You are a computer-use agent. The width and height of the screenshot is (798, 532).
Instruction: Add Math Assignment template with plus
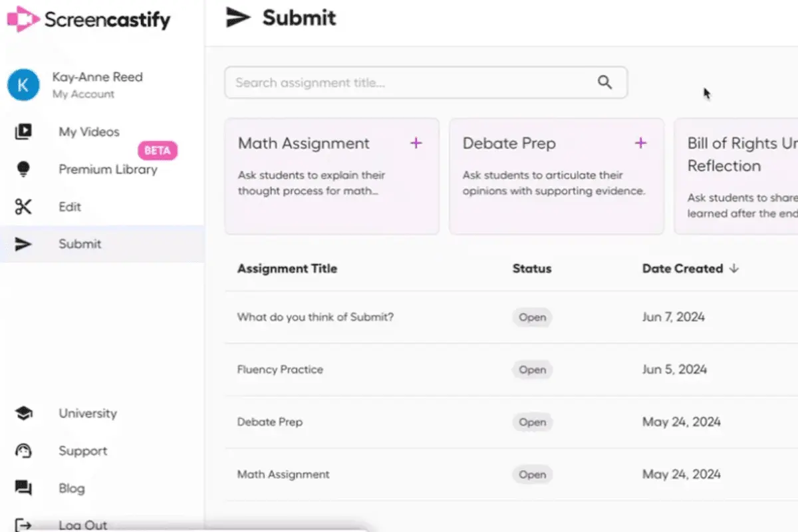(x=416, y=143)
